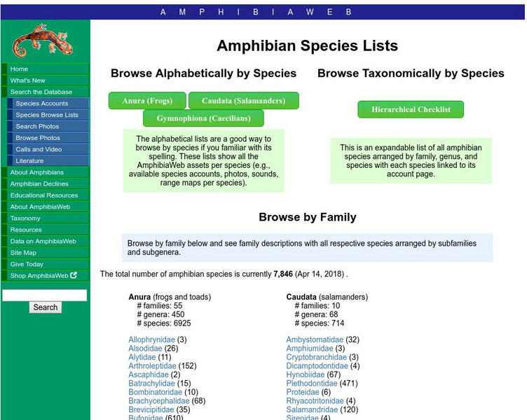Open the Site Map sidebar item

(x=46, y=253)
